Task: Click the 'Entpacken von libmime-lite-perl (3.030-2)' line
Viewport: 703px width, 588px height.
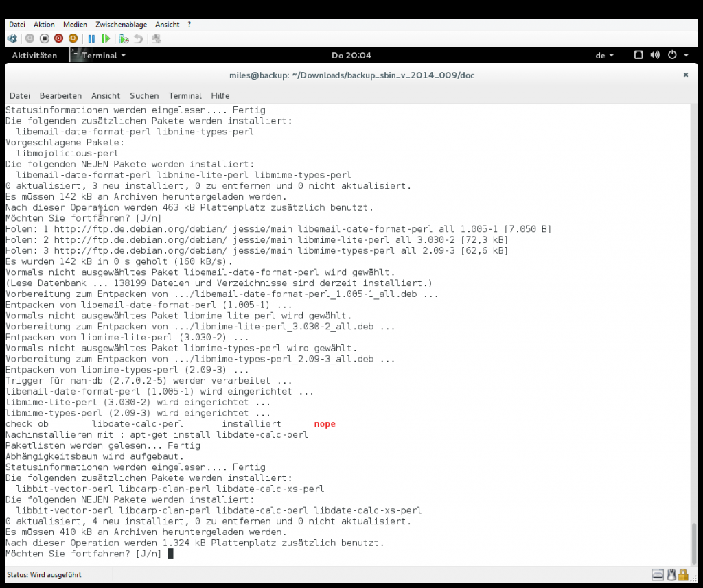Action: (x=127, y=338)
